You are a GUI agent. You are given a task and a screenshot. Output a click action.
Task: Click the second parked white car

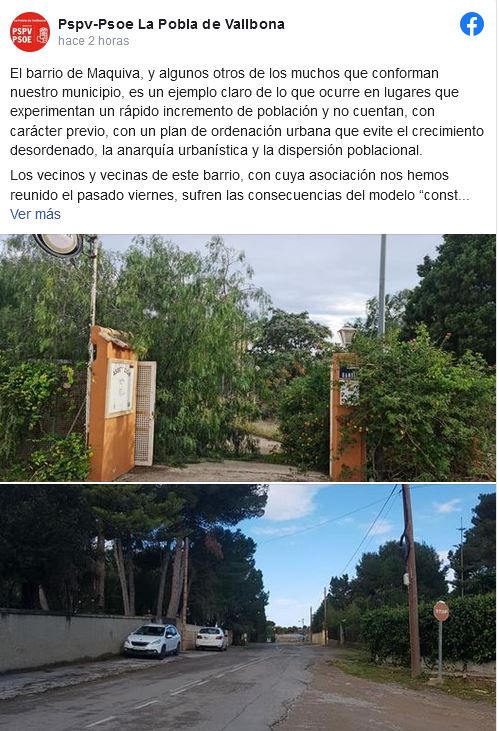click(x=211, y=638)
